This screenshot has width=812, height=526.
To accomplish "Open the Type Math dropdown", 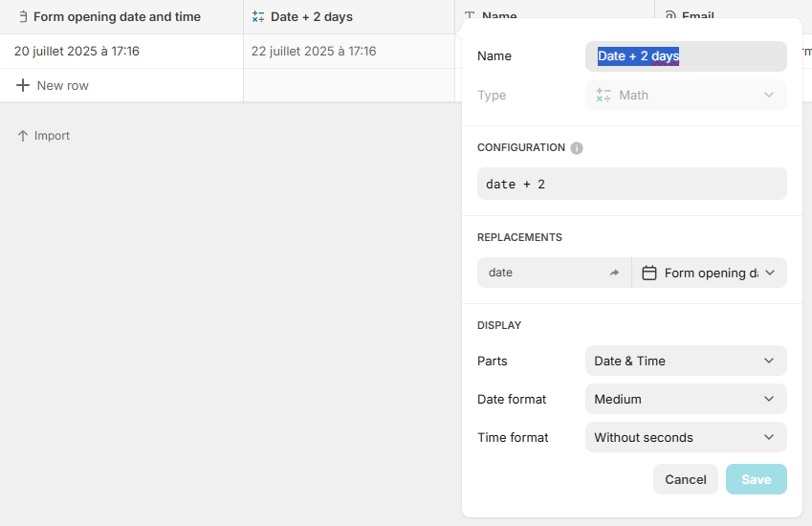I will [686, 95].
